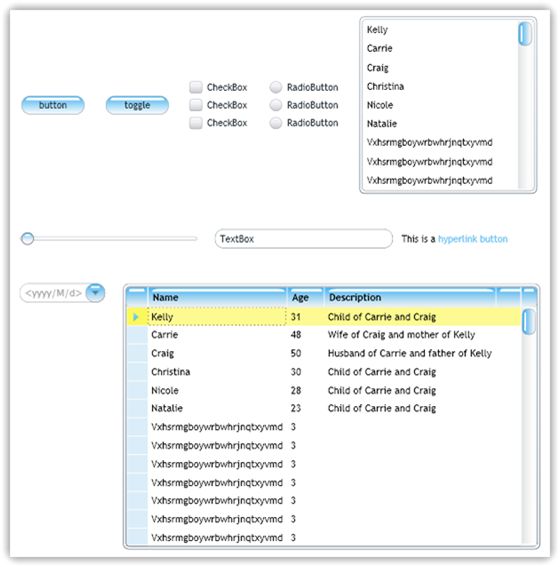The height and width of the screenshot is (567, 560).
Task: Toggle the blue 'toggle' button
Action: tap(137, 105)
